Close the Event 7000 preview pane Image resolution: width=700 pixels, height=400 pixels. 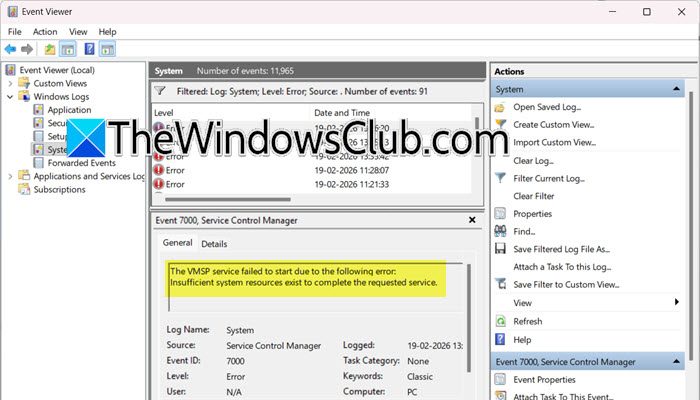coord(472,220)
